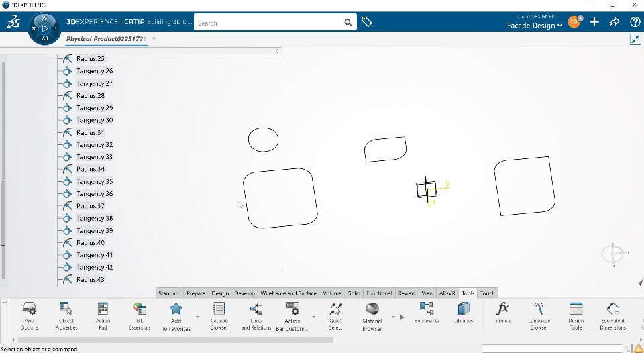Screen dimensions: 644x353
Task: Click the action bar horizontal scrollbar
Action: 175,340
